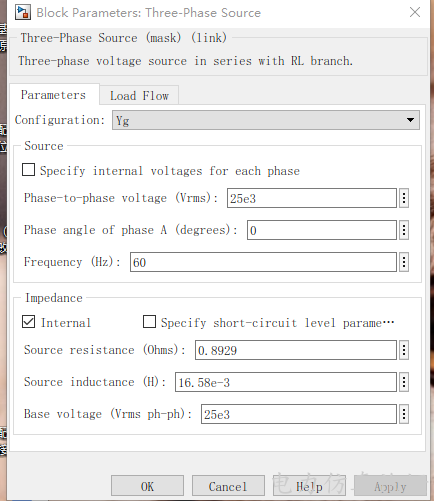Viewport: 434px width, 501px height.
Task: Click the Cancel button
Action: pyautogui.click(x=228, y=486)
